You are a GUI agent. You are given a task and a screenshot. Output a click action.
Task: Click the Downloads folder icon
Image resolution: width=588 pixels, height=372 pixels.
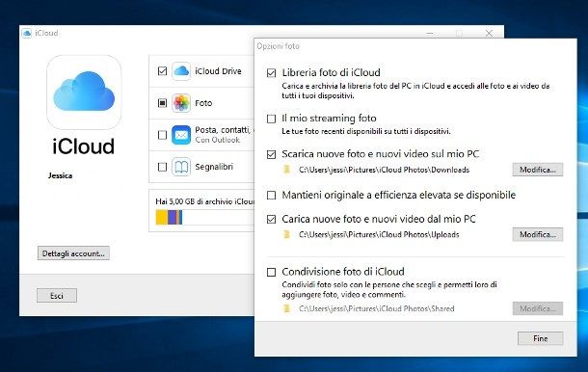287,170
